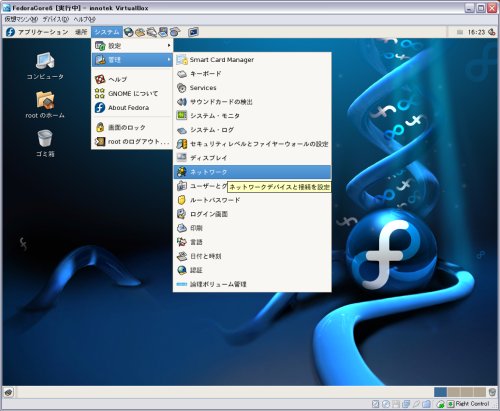The width and height of the screenshot is (500, 411).
Task: Open the trash applet on bottom panel
Action: click(x=492, y=392)
